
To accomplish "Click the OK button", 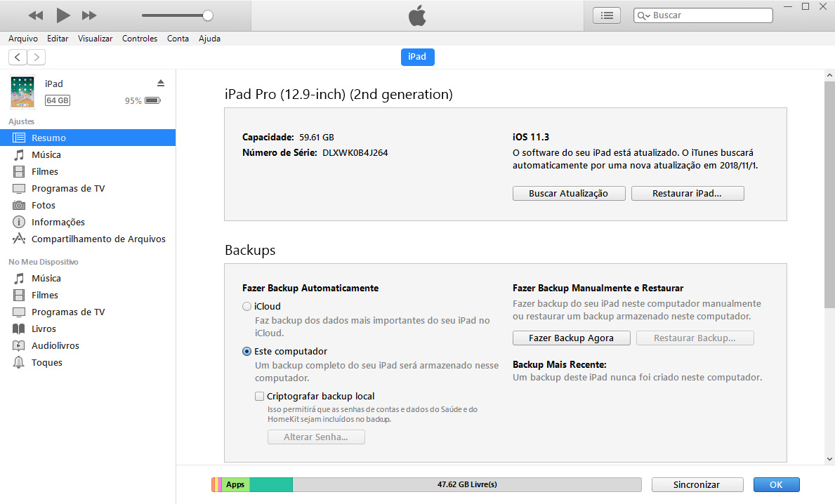I will click(x=777, y=485).
